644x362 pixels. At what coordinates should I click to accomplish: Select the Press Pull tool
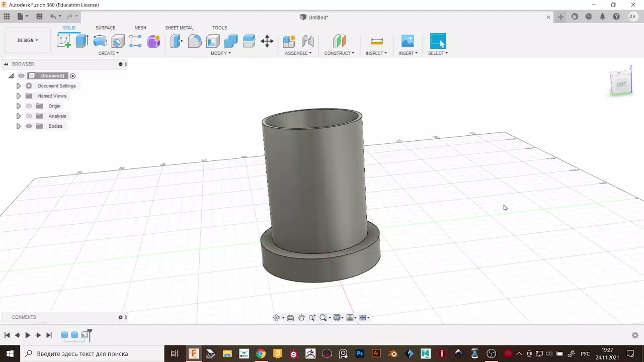[176, 41]
